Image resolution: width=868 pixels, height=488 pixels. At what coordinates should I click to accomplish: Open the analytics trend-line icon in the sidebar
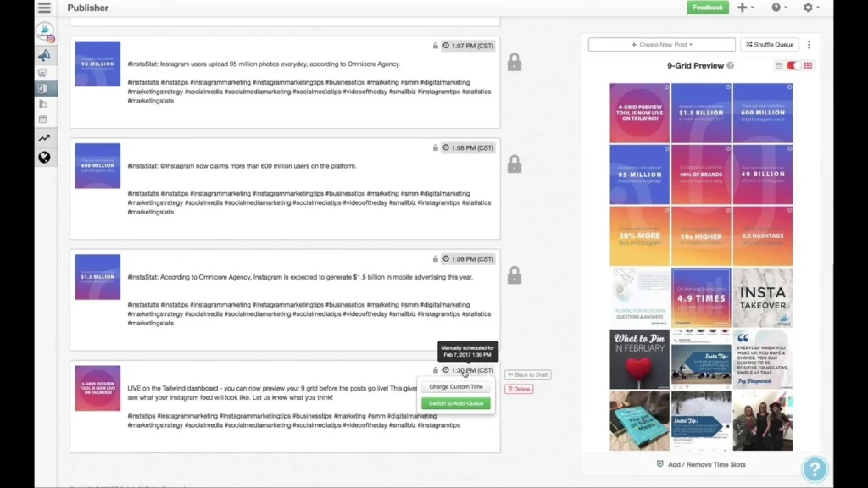(44, 138)
